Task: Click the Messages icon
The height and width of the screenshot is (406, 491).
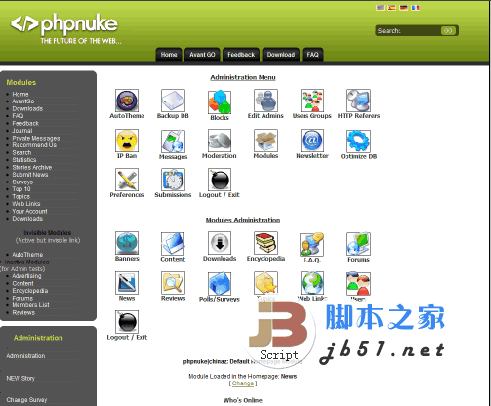Action: [173, 141]
